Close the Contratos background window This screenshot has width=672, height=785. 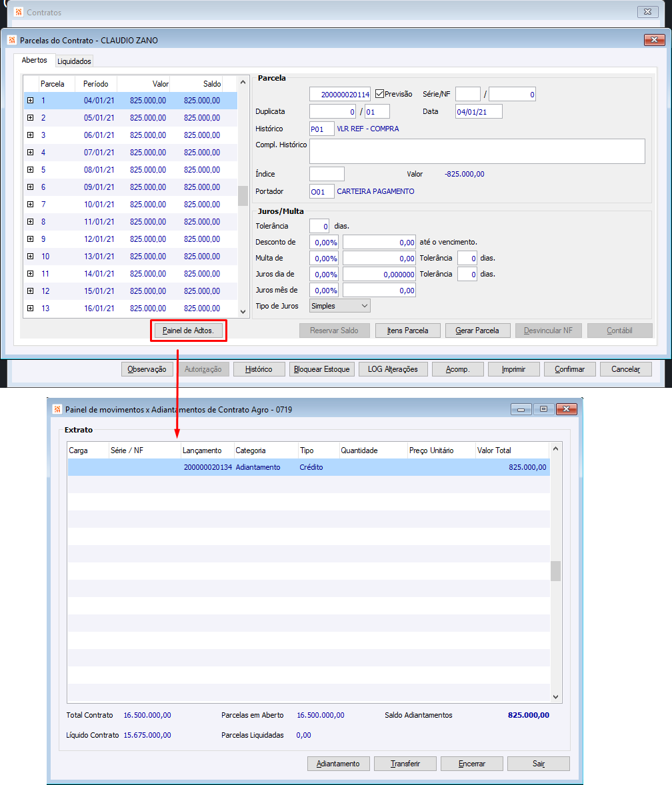[647, 11]
